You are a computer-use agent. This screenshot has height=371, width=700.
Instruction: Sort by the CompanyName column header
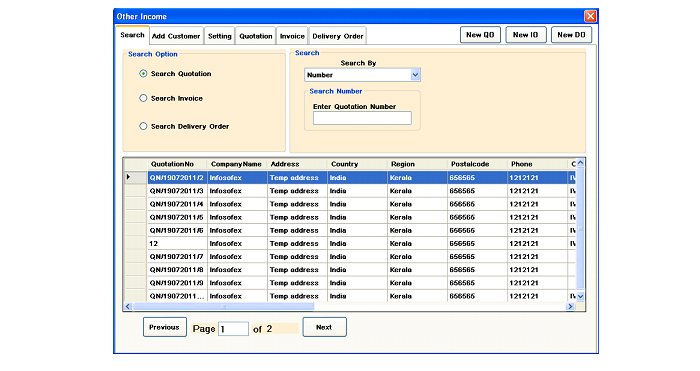238,164
